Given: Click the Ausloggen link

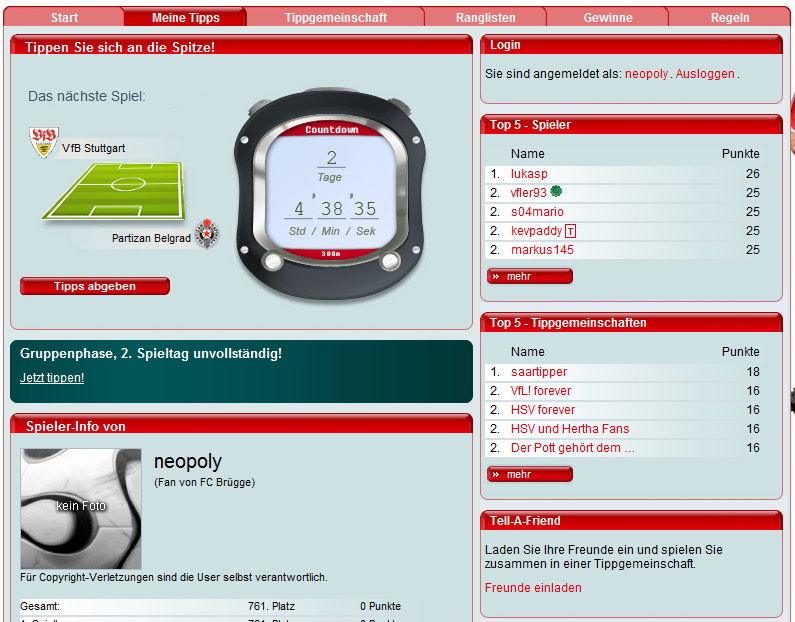Looking at the screenshot, I should [705, 74].
